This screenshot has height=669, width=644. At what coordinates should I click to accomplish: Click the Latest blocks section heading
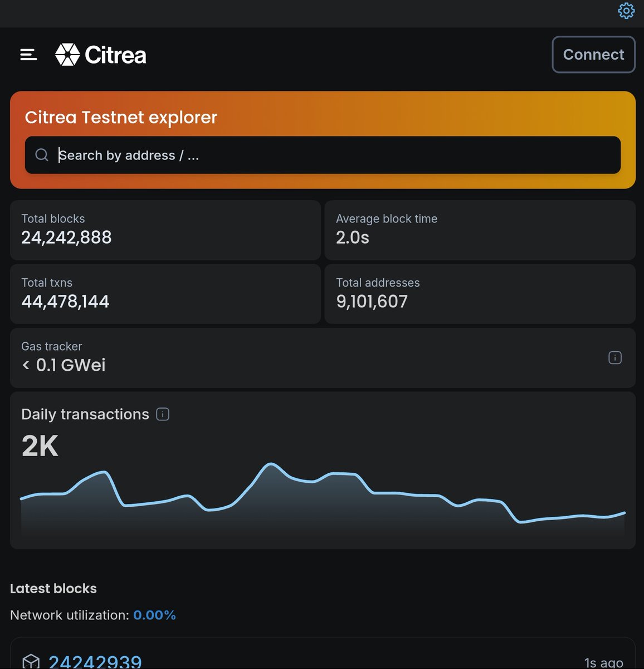[53, 588]
